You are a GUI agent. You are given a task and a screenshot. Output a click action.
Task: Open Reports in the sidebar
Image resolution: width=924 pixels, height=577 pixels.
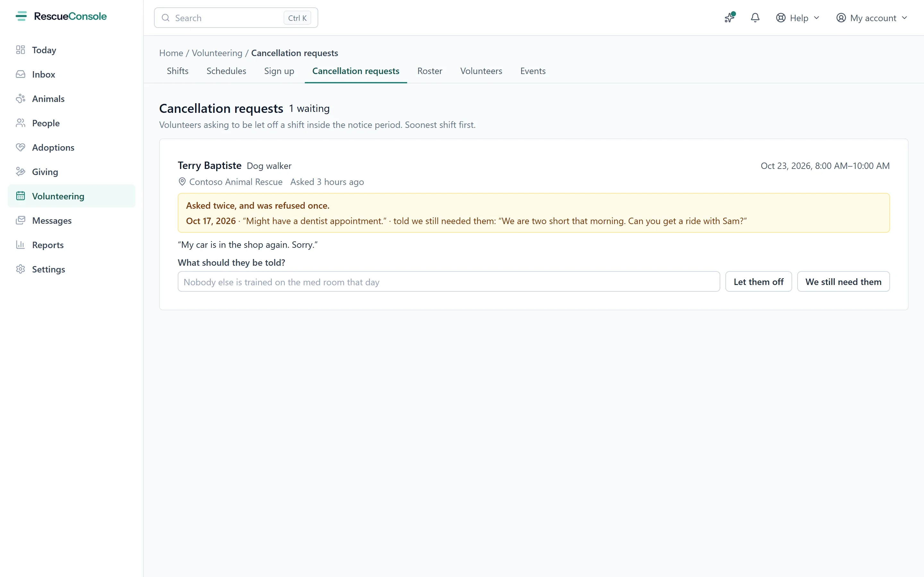pyautogui.click(x=72, y=245)
